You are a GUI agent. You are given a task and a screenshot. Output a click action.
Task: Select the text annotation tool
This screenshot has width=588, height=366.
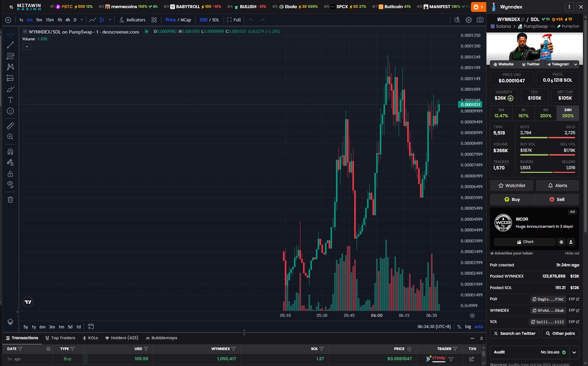[10, 100]
